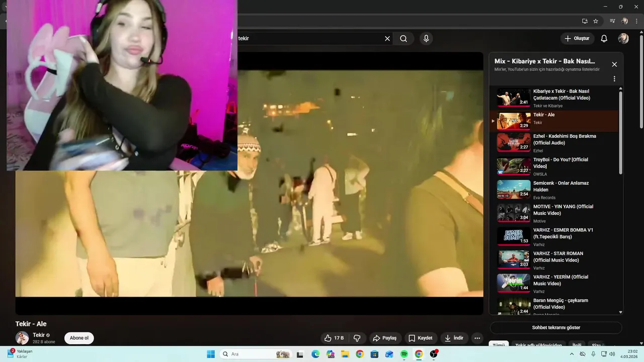
Task: Click the playlist scrollbar up arrow
Action: pyautogui.click(x=620, y=88)
